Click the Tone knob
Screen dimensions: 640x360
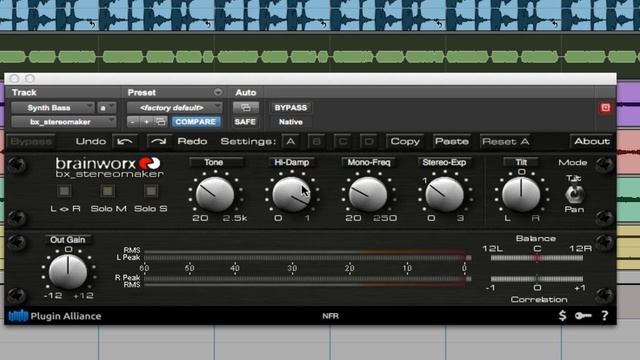[x=215, y=194]
